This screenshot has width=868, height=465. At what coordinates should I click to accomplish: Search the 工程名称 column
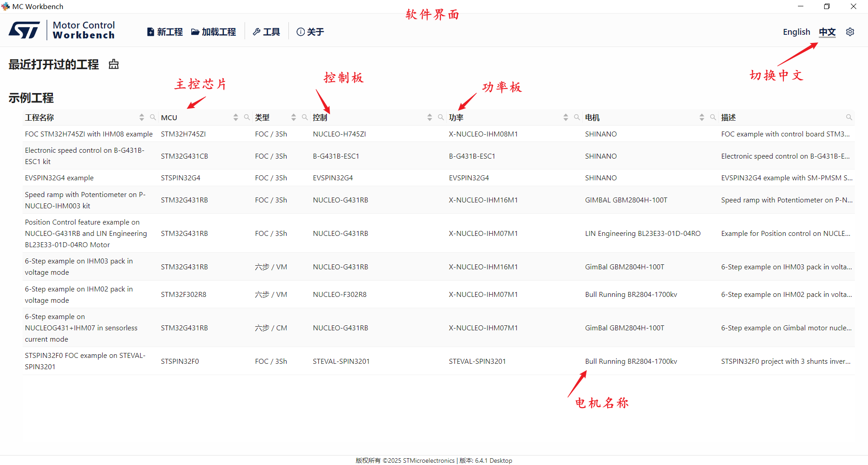[153, 117]
